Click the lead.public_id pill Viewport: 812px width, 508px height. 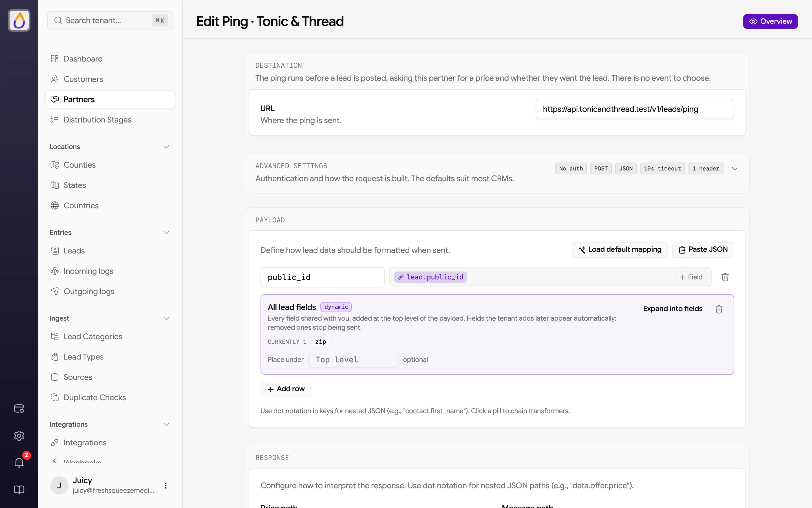pyautogui.click(x=431, y=277)
